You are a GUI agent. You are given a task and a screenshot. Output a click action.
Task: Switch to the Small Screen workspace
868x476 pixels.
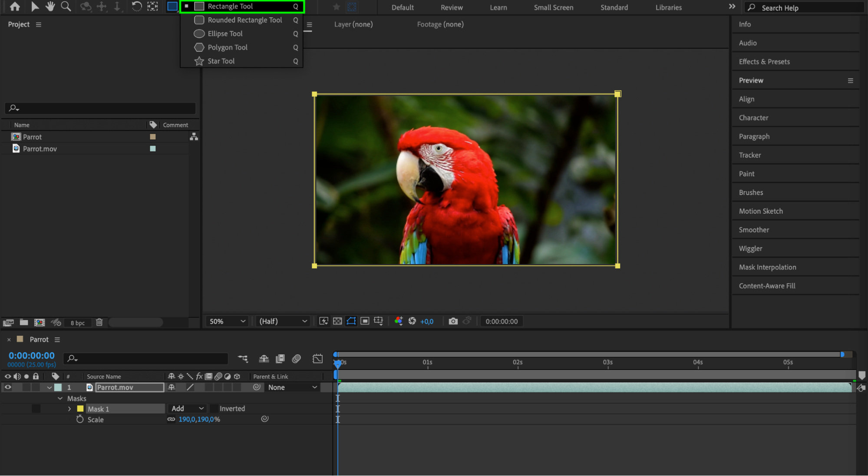pos(553,7)
